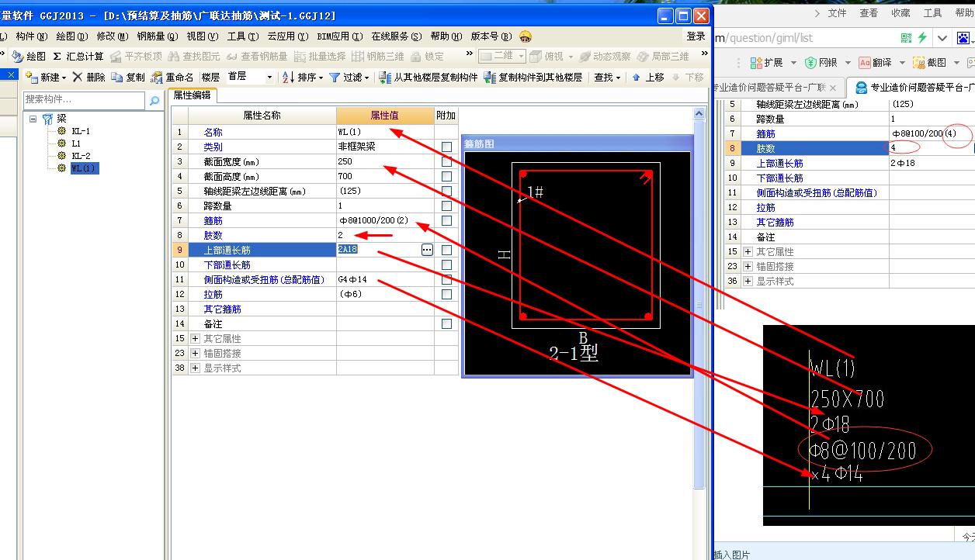
Task: Open the 收藏 menu in the browser
Action: (900, 12)
